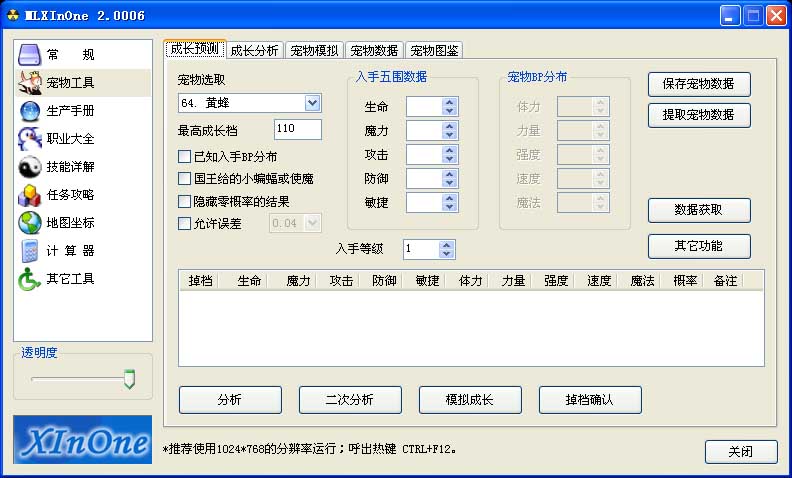Select the 宠物工具 sidebar icon

click(x=30, y=82)
